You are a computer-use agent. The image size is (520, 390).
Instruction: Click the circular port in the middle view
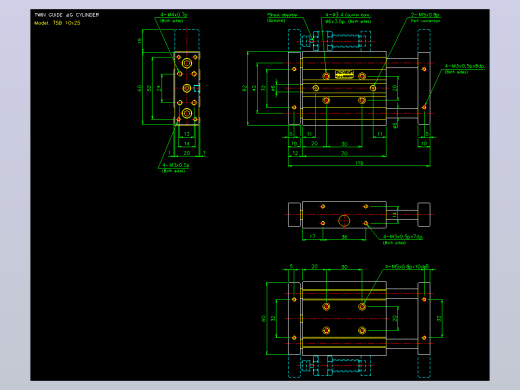click(344, 221)
